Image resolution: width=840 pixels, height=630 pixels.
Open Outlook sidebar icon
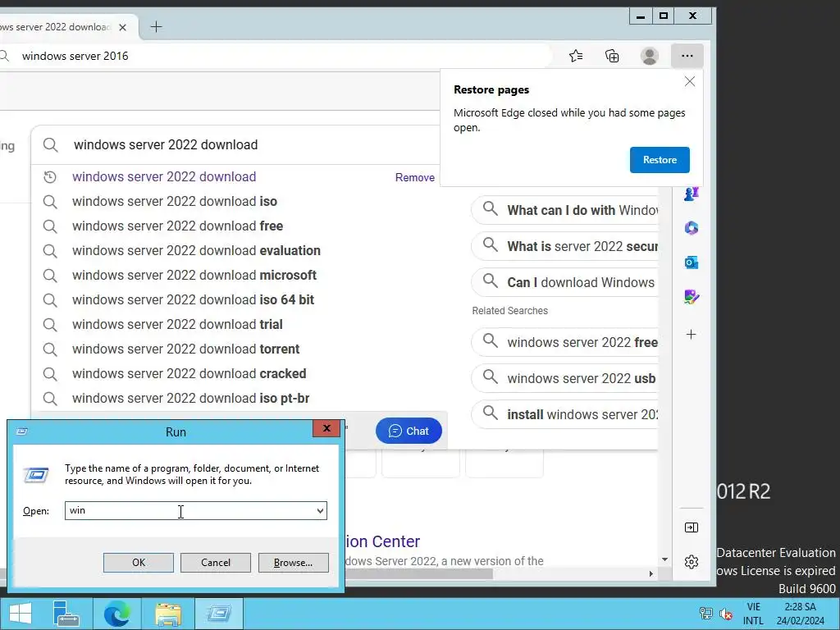click(x=691, y=262)
